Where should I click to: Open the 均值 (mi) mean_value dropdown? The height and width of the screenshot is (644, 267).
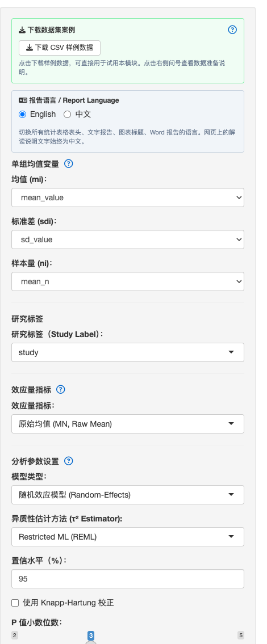(x=127, y=197)
